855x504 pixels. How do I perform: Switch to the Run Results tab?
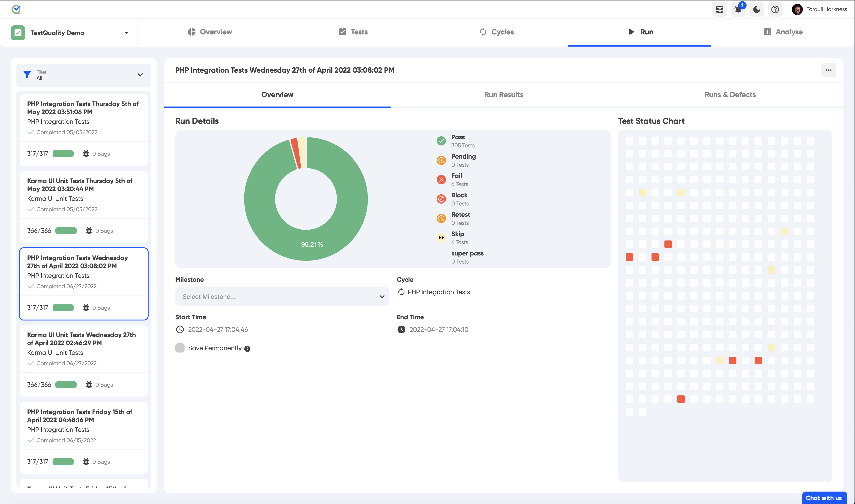click(x=503, y=95)
